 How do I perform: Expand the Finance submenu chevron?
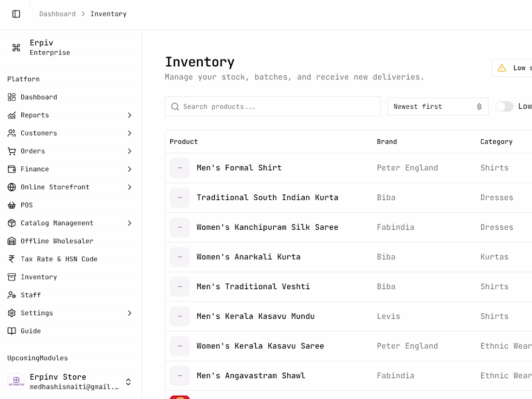coord(129,169)
